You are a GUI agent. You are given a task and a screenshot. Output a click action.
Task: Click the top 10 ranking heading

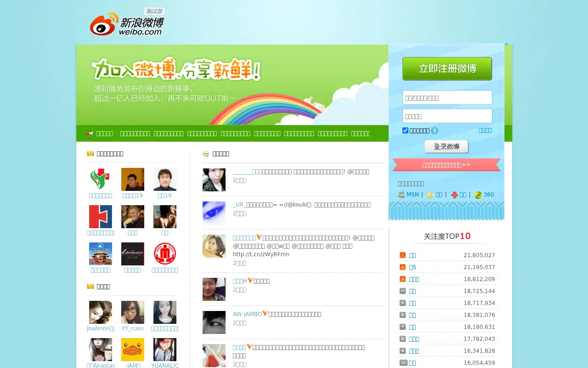click(x=447, y=236)
